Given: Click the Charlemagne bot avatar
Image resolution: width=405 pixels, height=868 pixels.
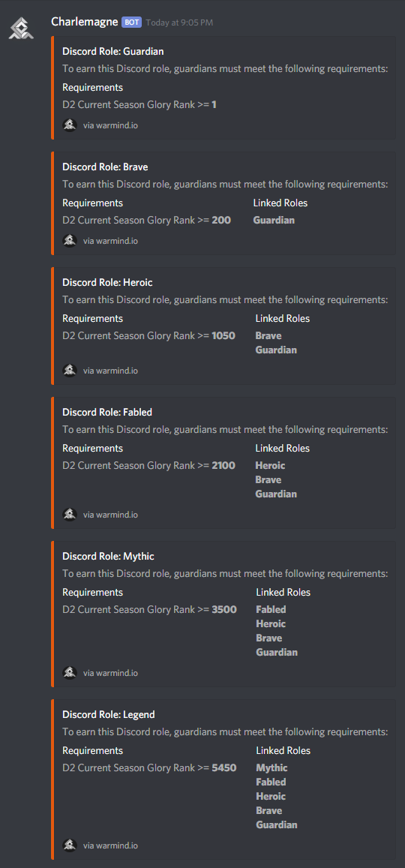Looking at the screenshot, I should pyautogui.click(x=21, y=27).
